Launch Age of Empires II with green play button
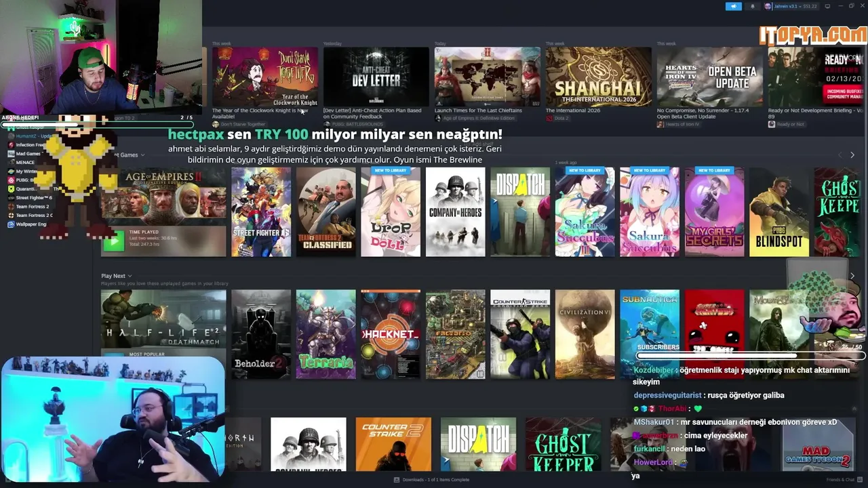Viewport: 868px width, 488px height. (114, 241)
